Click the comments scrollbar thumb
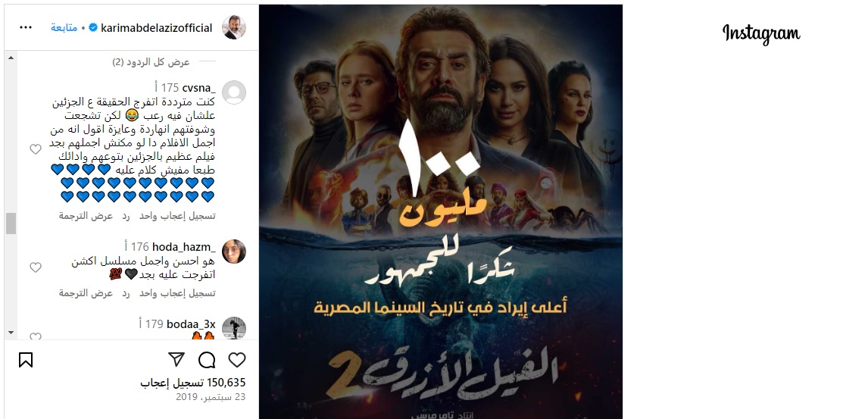Viewport: 868px width, 419px height. (x=11, y=223)
